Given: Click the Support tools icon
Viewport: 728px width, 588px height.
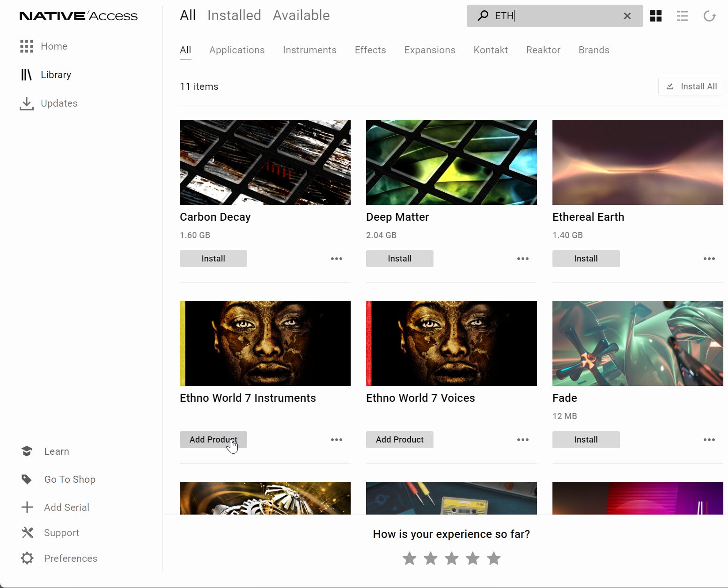Looking at the screenshot, I should pyautogui.click(x=27, y=533).
